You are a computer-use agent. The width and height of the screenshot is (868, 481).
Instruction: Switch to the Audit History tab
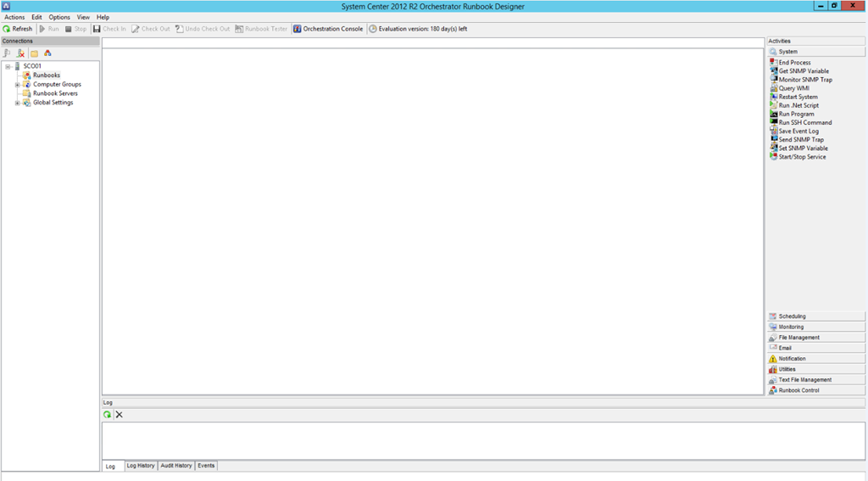point(176,466)
